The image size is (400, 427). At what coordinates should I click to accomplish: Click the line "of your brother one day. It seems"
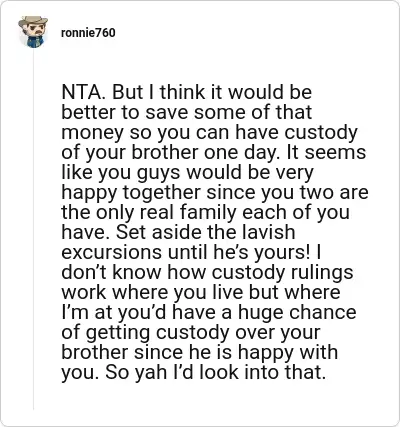[x=214, y=152]
